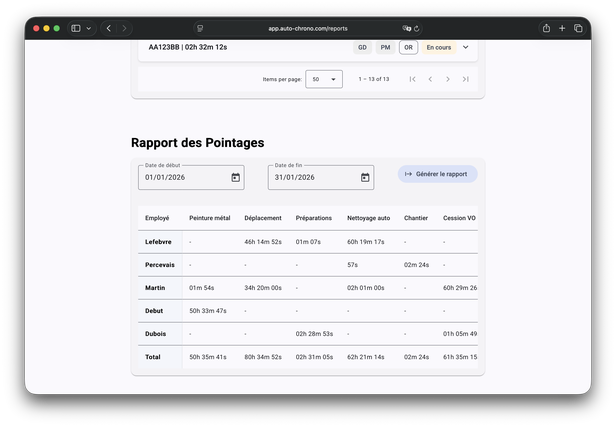Open the start date calendar picker
The width and height of the screenshot is (616, 427).
[236, 178]
